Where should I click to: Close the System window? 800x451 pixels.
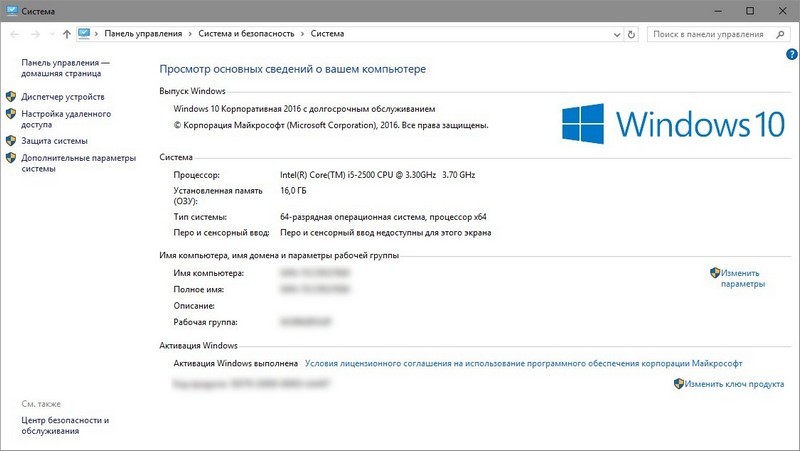tap(782, 11)
